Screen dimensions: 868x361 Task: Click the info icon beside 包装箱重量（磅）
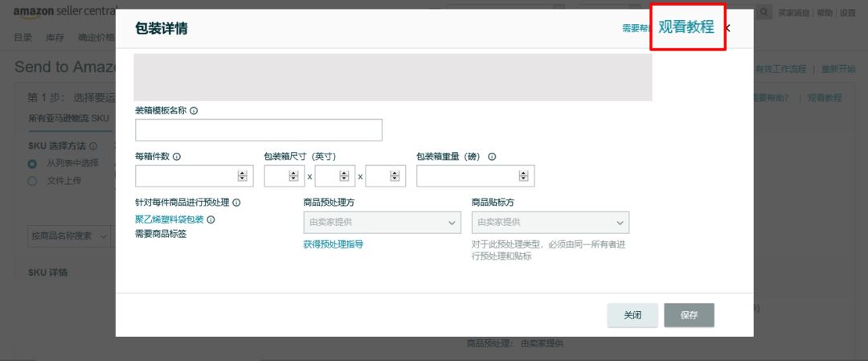coord(492,157)
